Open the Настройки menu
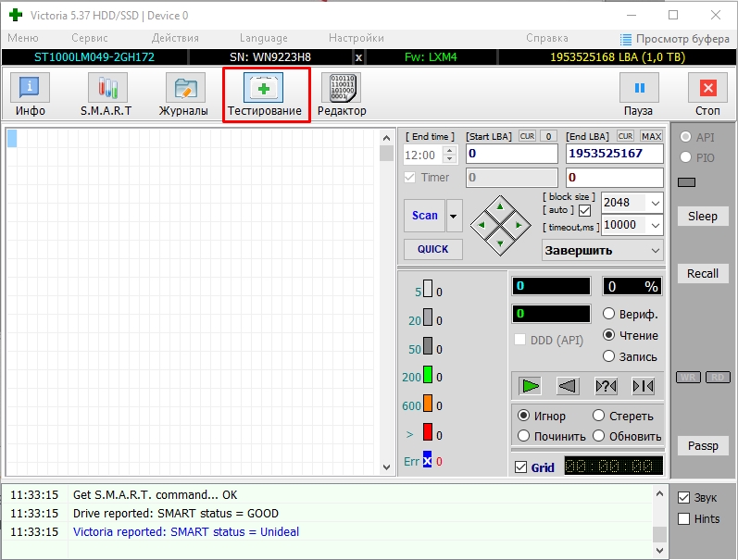Viewport: 738px width, 560px height. 356,38
